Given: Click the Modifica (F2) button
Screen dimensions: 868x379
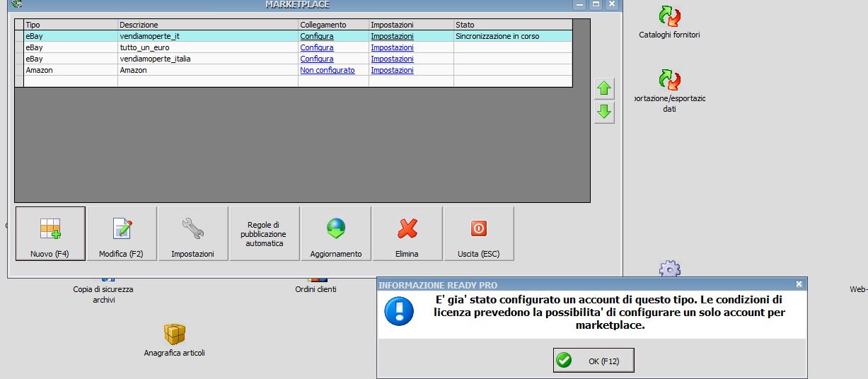Looking at the screenshot, I should coord(122,234).
